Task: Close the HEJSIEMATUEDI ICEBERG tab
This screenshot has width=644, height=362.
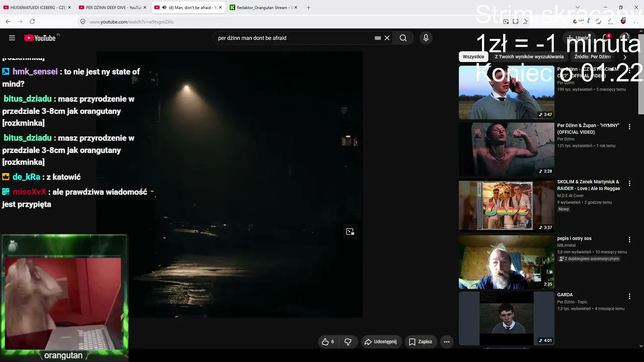Action: pyautogui.click(x=69, y=8)
